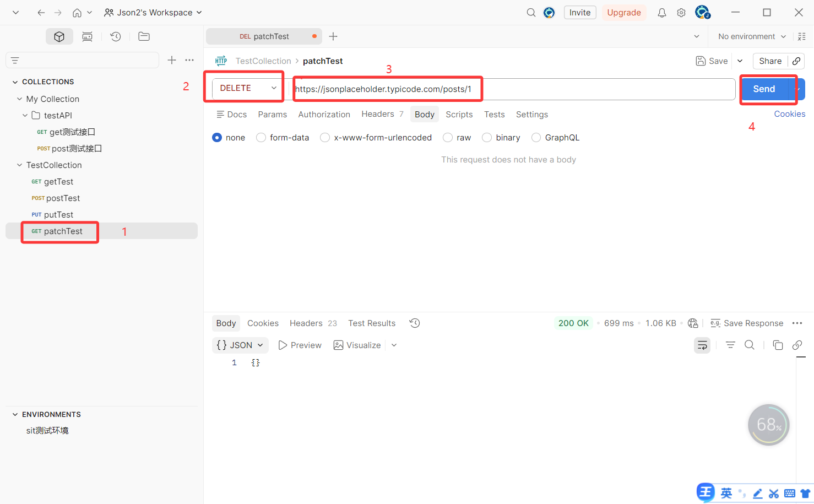Open response history clock icon
The height and width of the screenshot is (504, 814).
[415, 323]
